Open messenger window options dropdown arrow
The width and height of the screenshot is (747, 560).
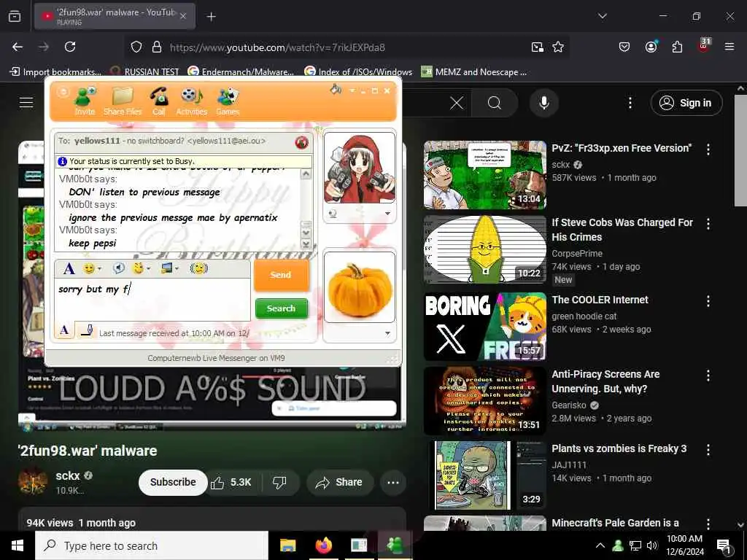click(x=352, y=90)
